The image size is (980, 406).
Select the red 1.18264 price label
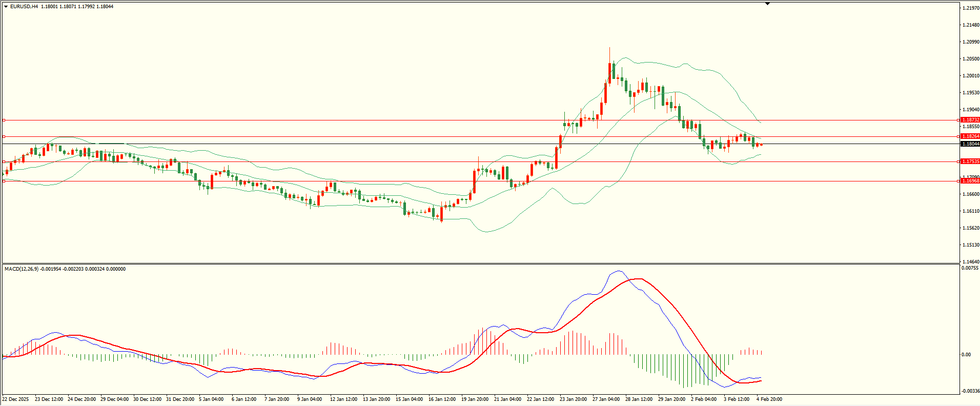coord(970,136)
